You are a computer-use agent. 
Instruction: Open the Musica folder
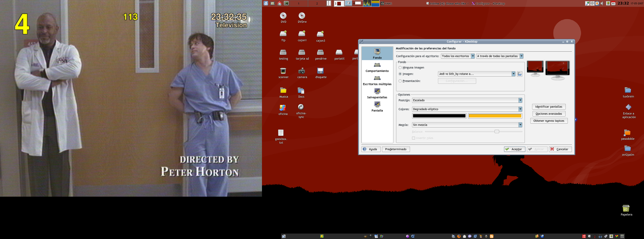[x=283, y=93]
